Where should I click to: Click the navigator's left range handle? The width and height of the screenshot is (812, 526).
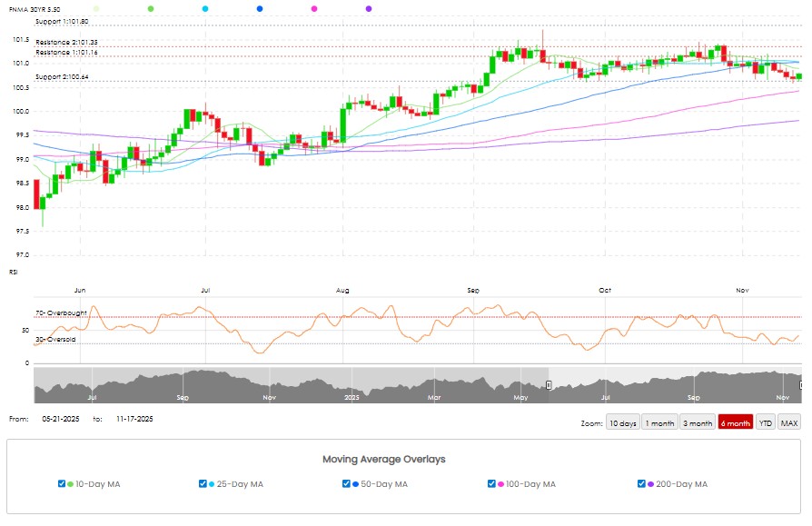(549, 385)
